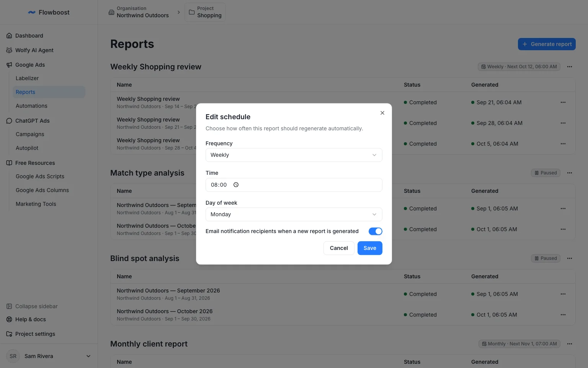Click the Paused badge for Match type analysis
This screenshot has width=588, height=368.
(546, 173)
